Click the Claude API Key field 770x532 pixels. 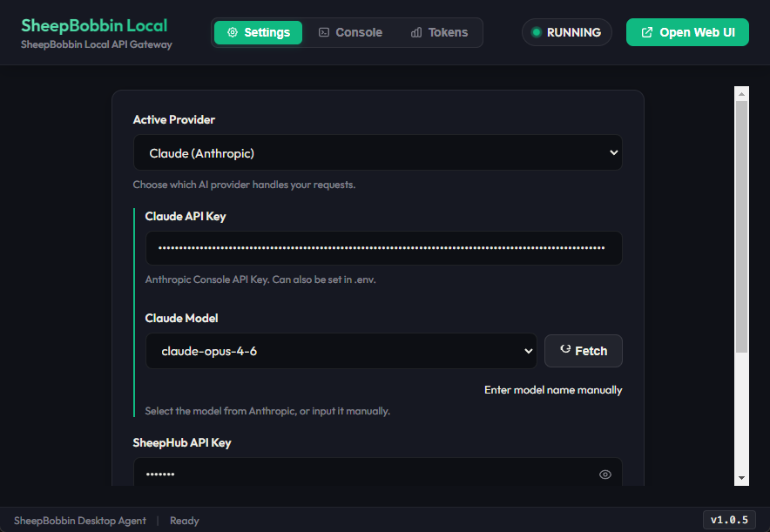point(383,248)
